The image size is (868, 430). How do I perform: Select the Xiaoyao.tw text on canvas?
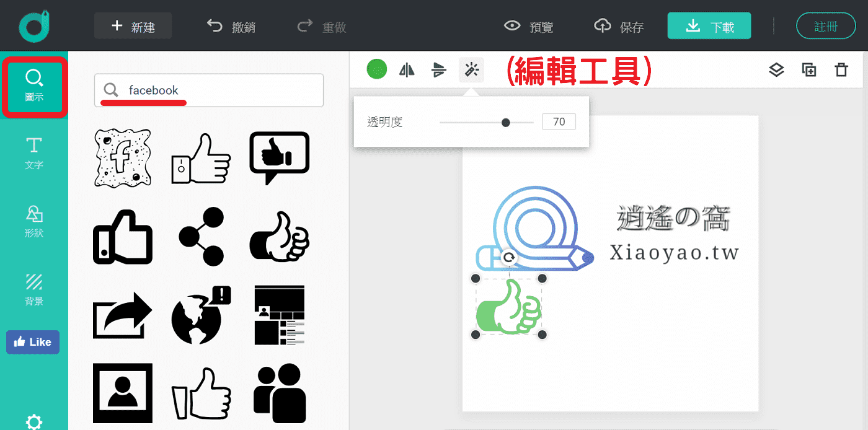pos(675,253)
